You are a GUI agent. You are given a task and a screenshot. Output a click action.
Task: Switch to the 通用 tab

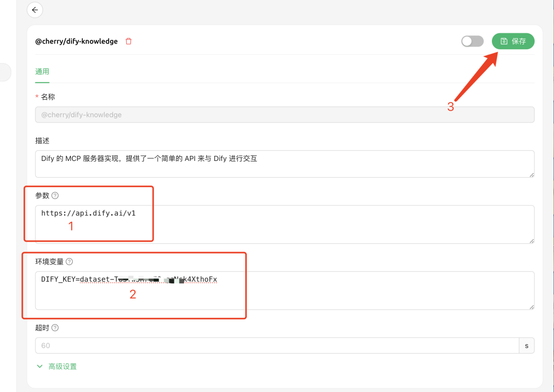pyautogui.click(x=42, y=72)
